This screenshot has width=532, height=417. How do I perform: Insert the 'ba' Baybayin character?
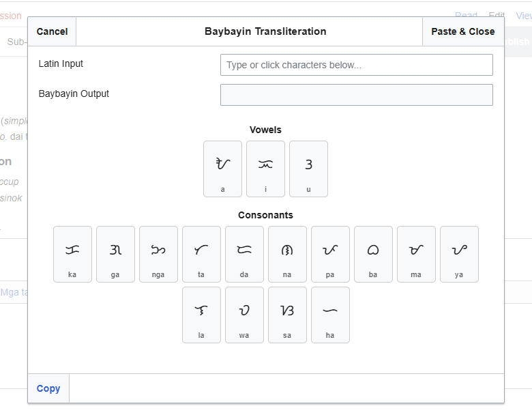(373, 254)
